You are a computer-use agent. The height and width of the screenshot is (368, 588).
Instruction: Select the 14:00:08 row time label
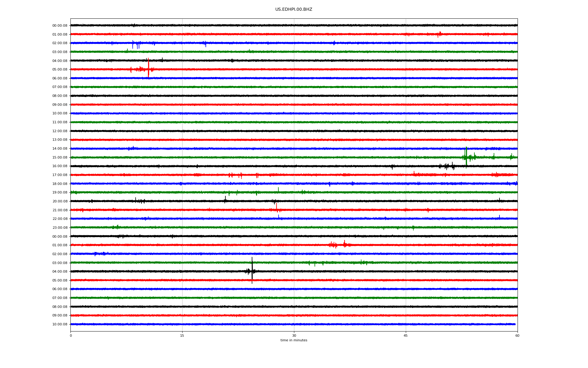coord(60,149)
